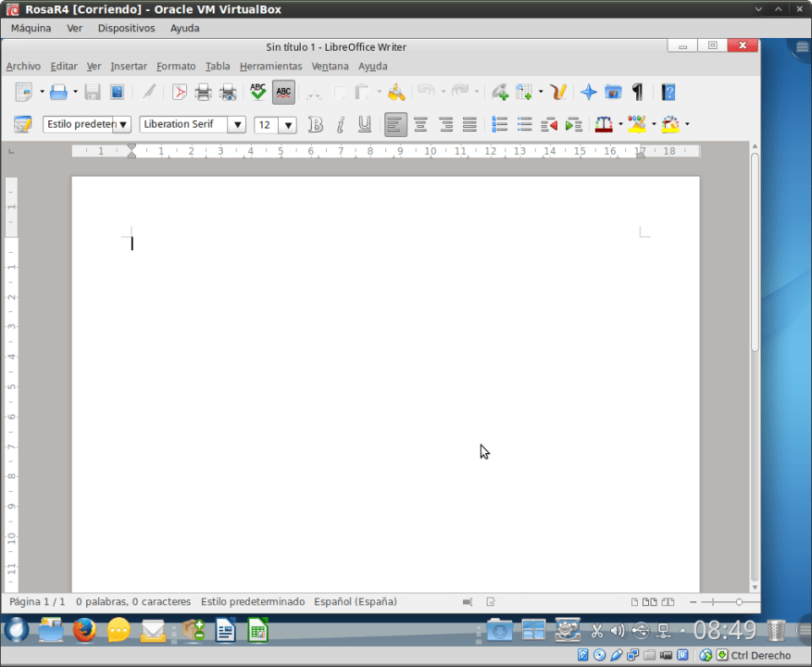Activate the Format Paintbrush tool

pyautogui.click(x=396, y=92)
